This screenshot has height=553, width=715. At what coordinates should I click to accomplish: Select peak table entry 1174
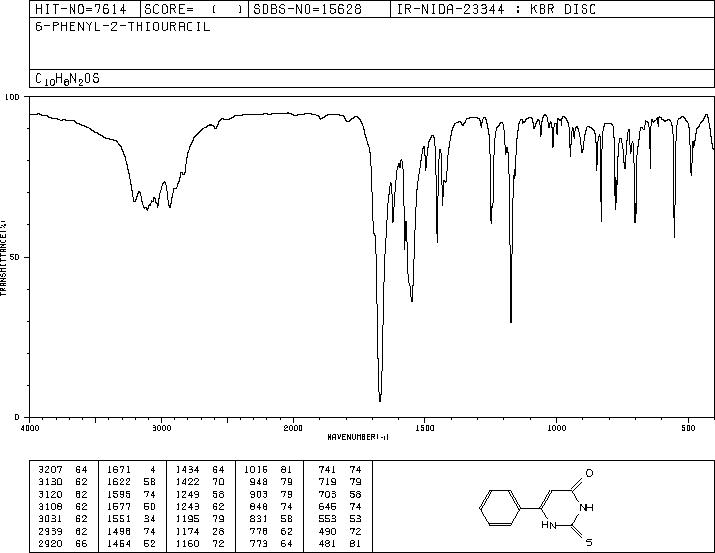click(x=200, y=531)
